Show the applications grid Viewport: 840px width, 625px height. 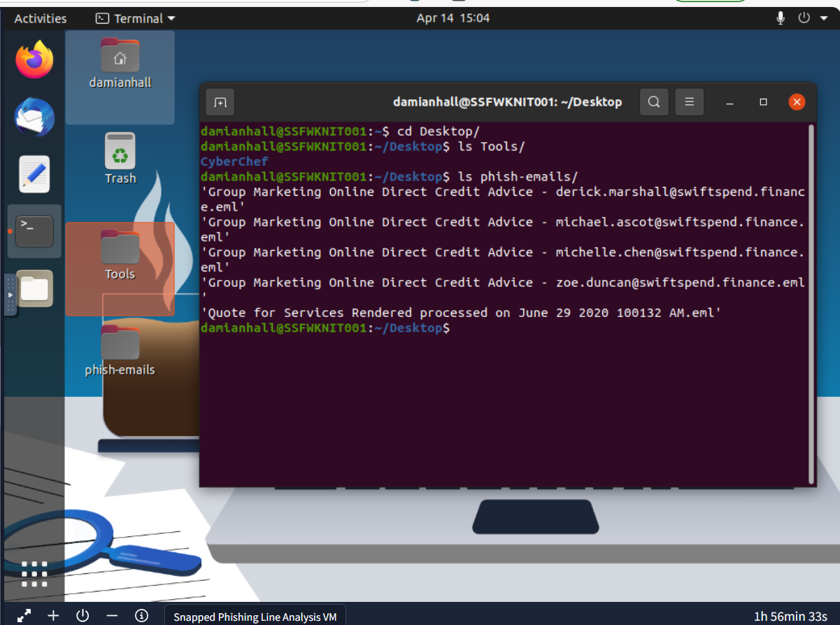point(34,573)
